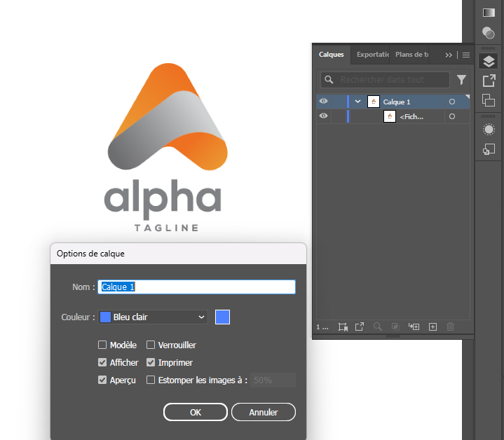Uncheck the Imprimer checkbox
Viewport: 504px width, 440px height.
151,363
